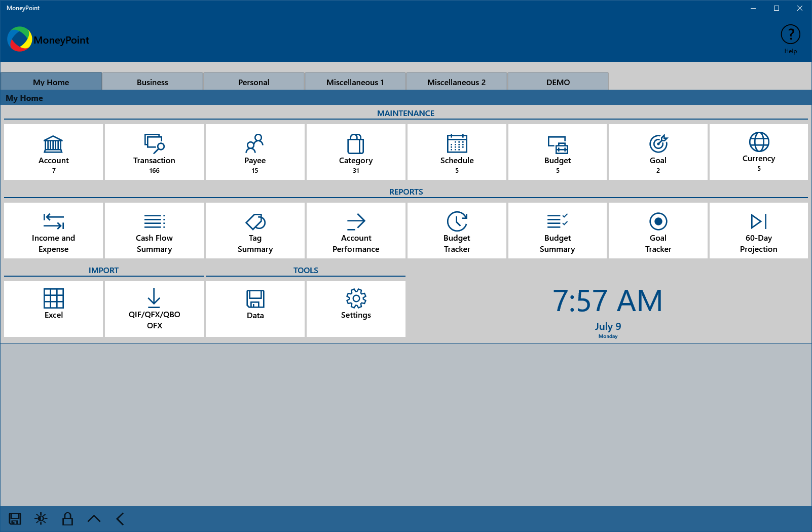
Task: Open the Cash Flow Summary report
Action: coord(154,231)
